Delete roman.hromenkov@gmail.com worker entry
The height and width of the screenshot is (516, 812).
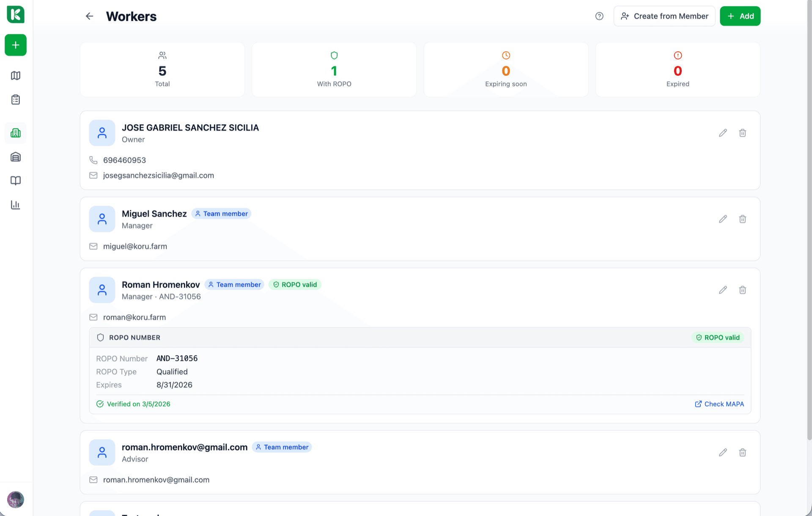pyautogui.click(x=742, y=453)
